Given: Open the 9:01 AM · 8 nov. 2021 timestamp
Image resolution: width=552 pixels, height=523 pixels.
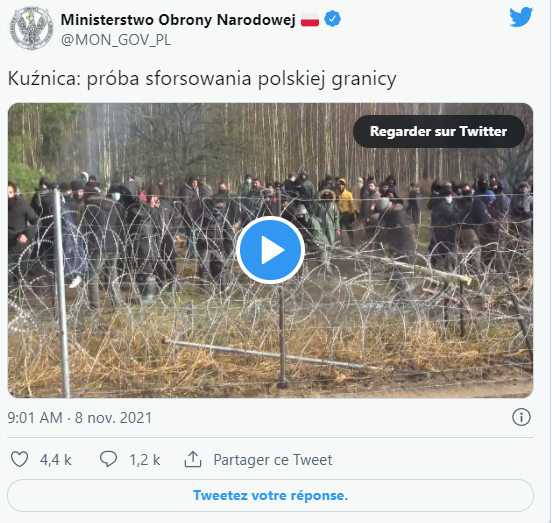Looking at the screenshot, I should point(80,418).
